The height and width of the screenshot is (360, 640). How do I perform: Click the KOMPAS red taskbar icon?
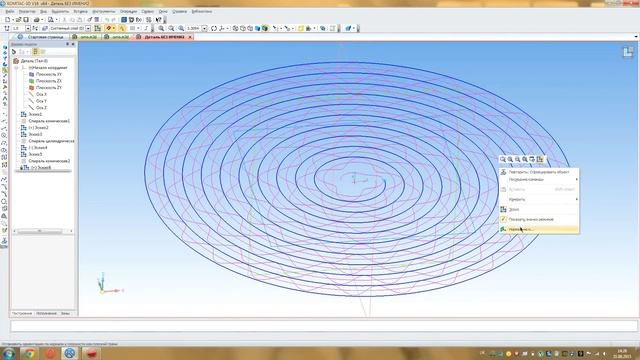[91, 353]
